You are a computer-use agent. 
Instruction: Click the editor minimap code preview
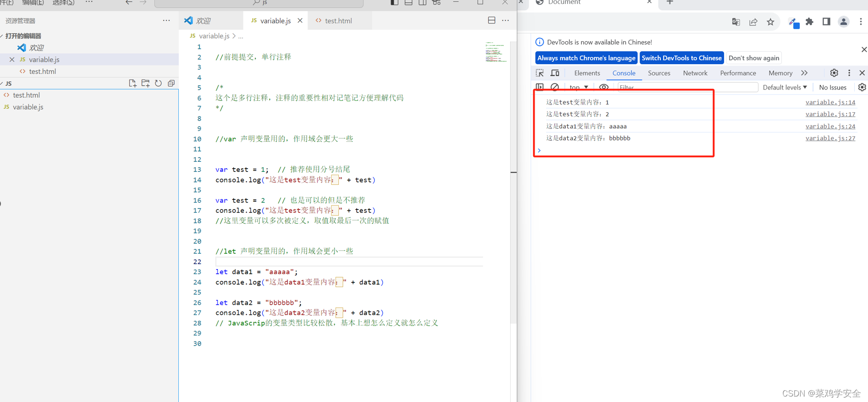click(x=496, y=52)
